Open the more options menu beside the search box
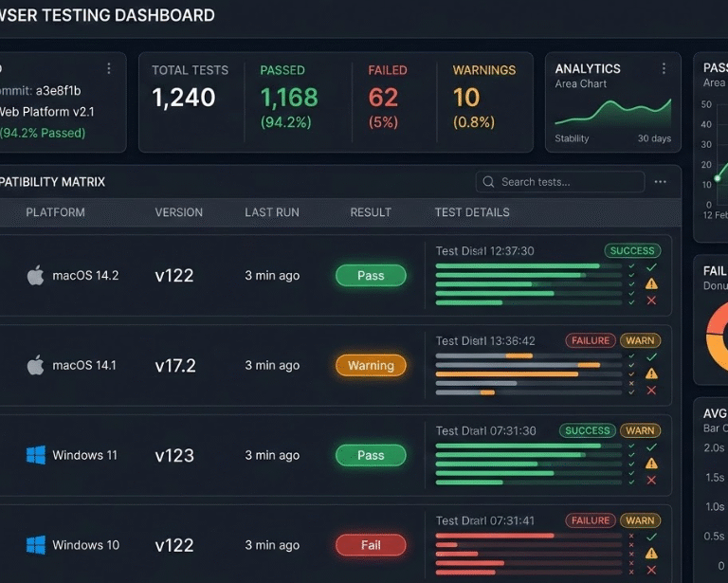 [x=661, y=182]
